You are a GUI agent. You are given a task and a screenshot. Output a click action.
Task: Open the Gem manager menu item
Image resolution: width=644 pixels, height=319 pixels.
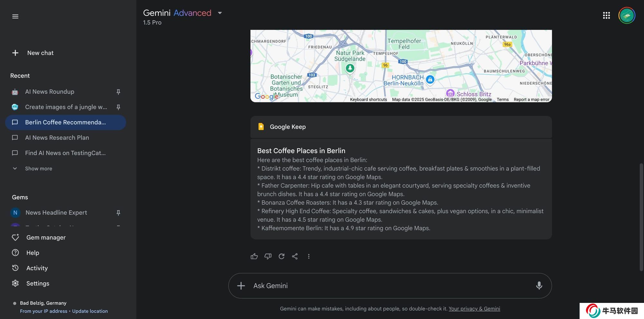(46, 238)
